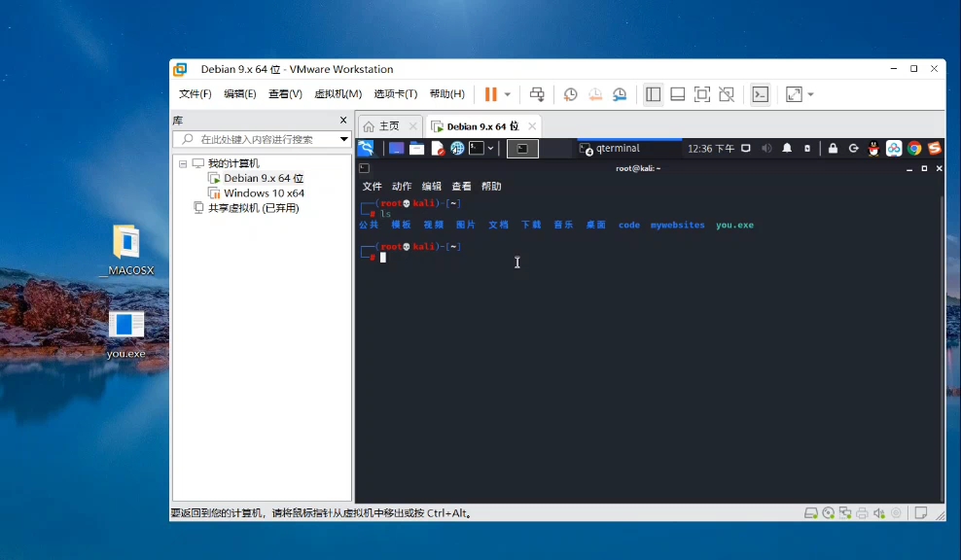Send Ctrl+Alt+Del to the virtual machine

(537, 94)
